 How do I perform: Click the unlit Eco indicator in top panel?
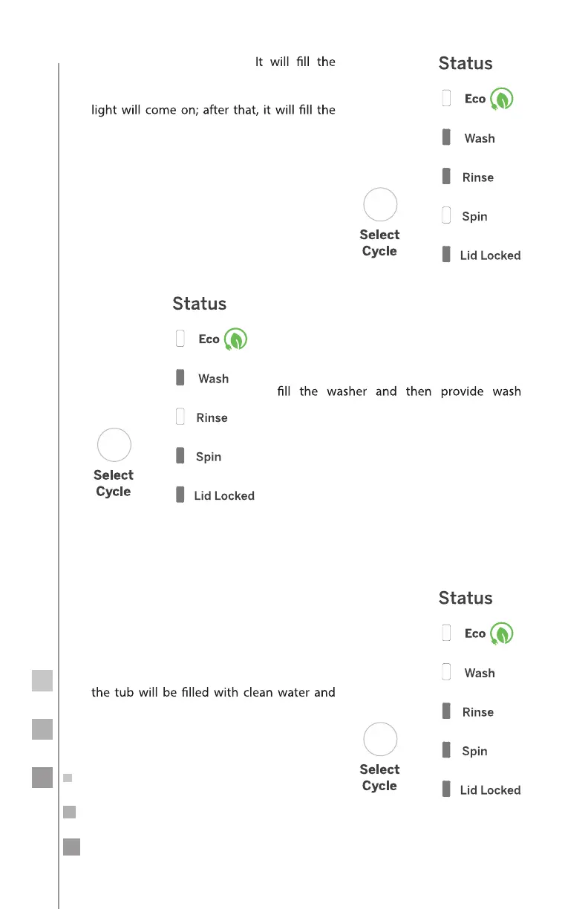pyautogui.click(x=446, y=98)
